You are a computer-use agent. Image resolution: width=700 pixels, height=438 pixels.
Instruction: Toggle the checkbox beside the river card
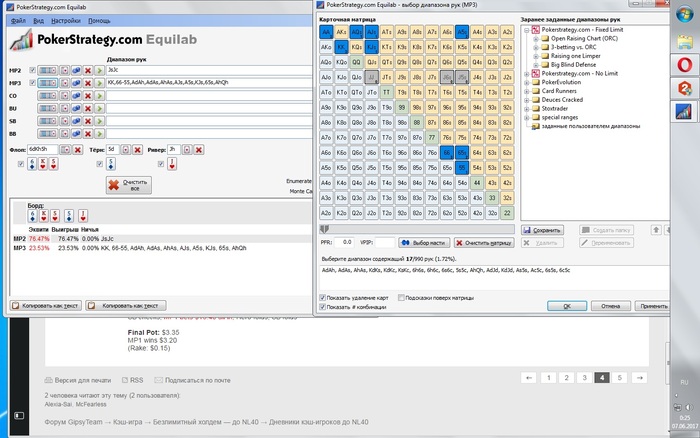161,164
